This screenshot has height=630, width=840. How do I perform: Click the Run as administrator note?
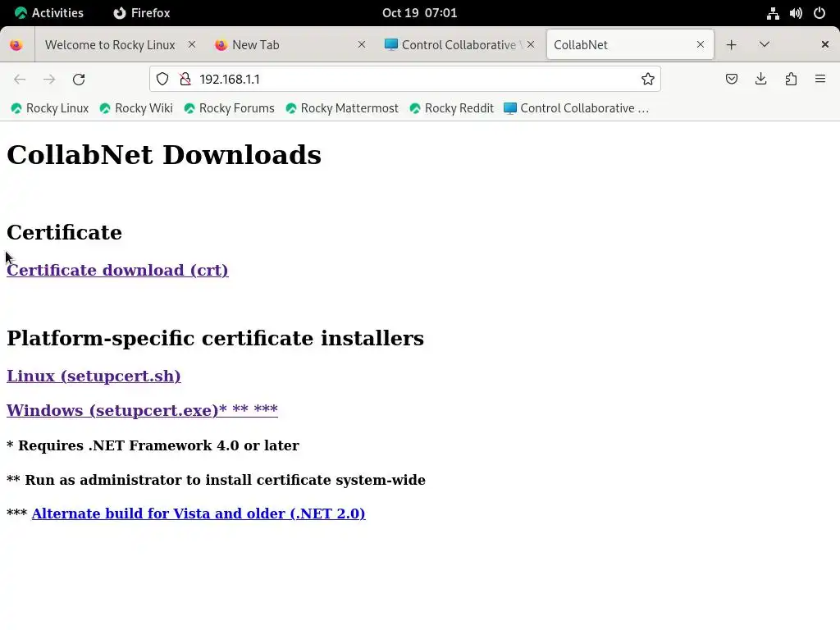click(x=216, y=480)
